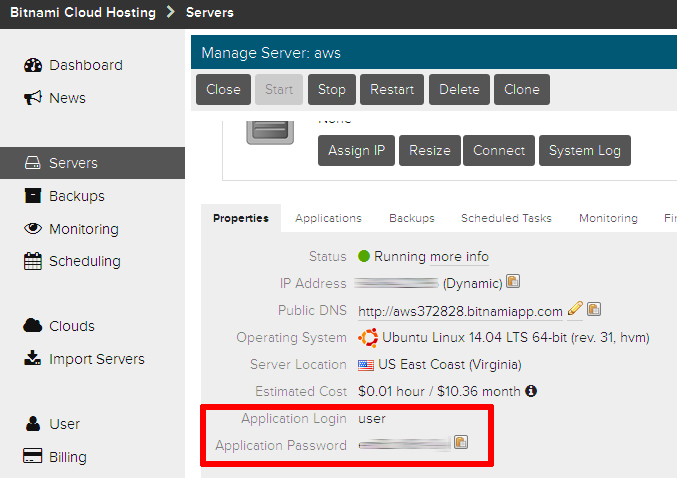Click the Ubuntu Linux 14.04 LTS text
The width and height of the screenshot is (677, 478).
[x=516, y=337]
